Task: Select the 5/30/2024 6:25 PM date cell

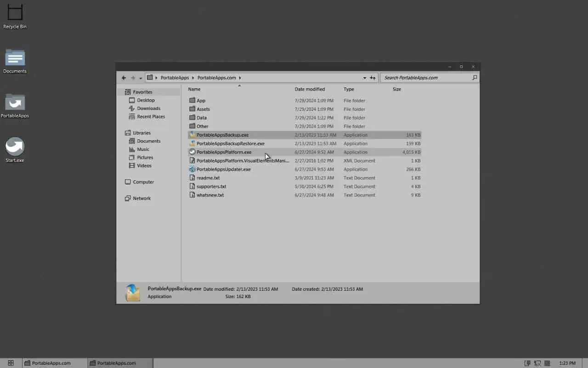Action: tap(314, 187)
